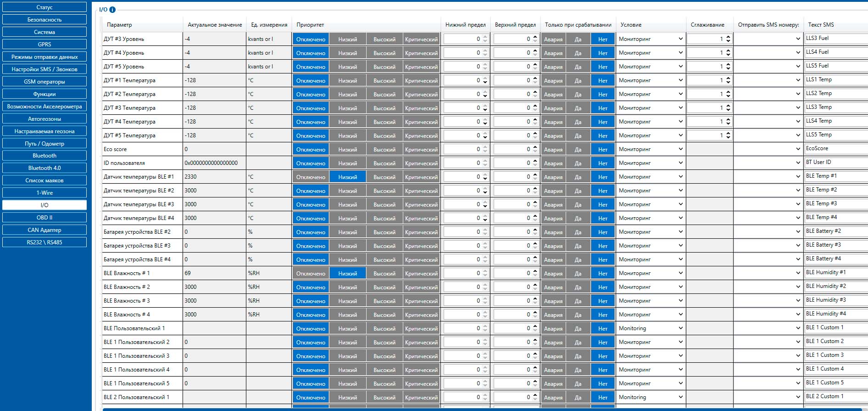Expand SMS number dropdown for Eco score
Viewport: 868px width, 411px height.
(768, 149)
